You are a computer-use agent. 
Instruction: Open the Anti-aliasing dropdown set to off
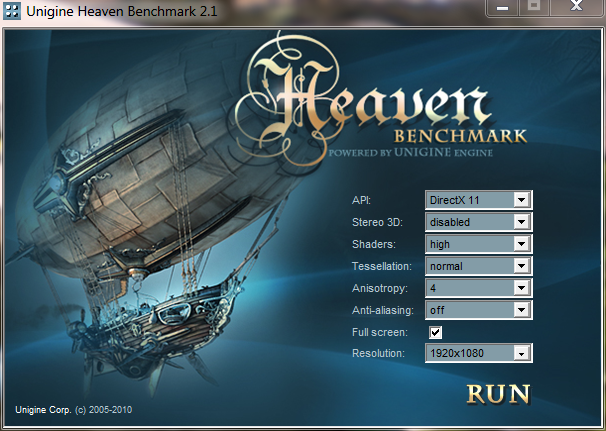click(478, 310)
